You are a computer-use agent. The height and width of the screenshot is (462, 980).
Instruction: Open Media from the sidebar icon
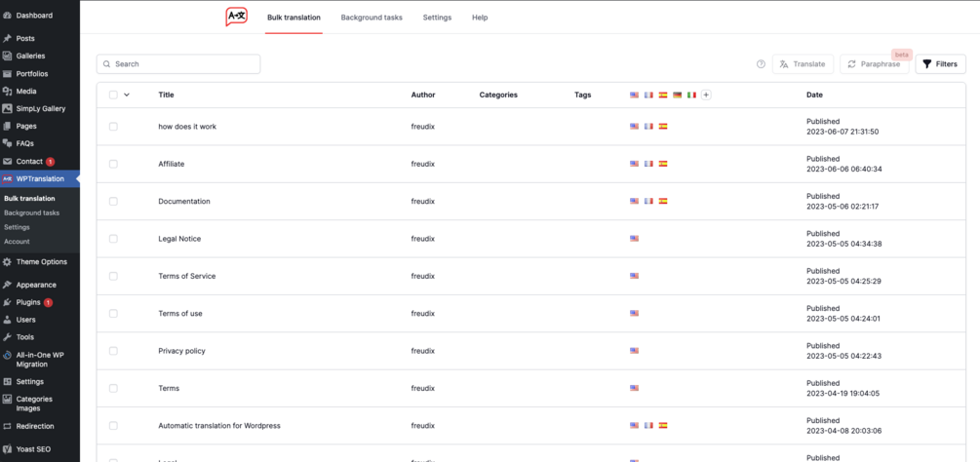point(8,92)
